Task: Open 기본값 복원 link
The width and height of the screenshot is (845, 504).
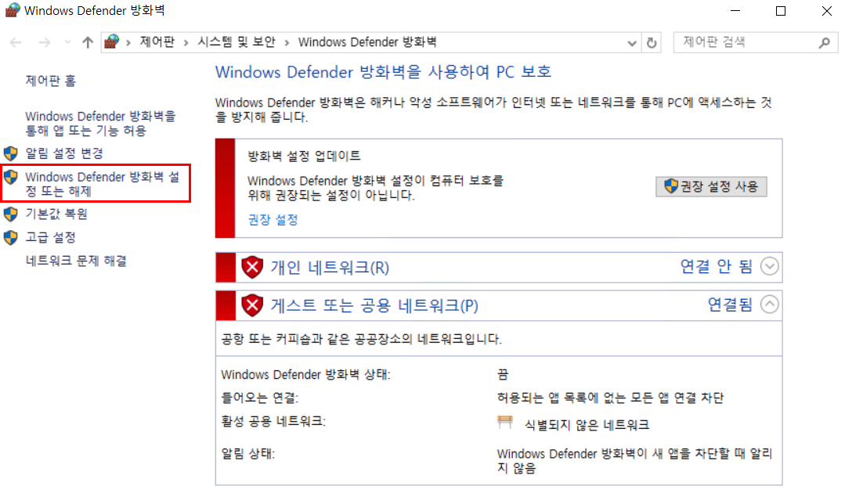Action: click(56, 214)
